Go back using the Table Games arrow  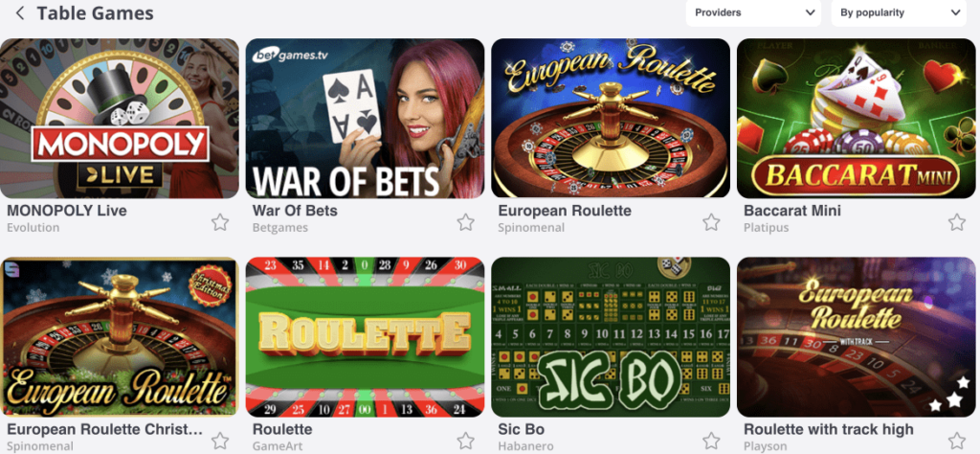click(x=20, y=13)
